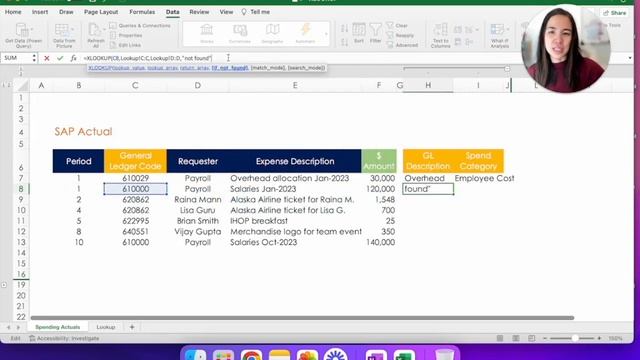This screenshot has width=640, height=360.
Task: Click the select-all corner triangle
Action: 23,86
